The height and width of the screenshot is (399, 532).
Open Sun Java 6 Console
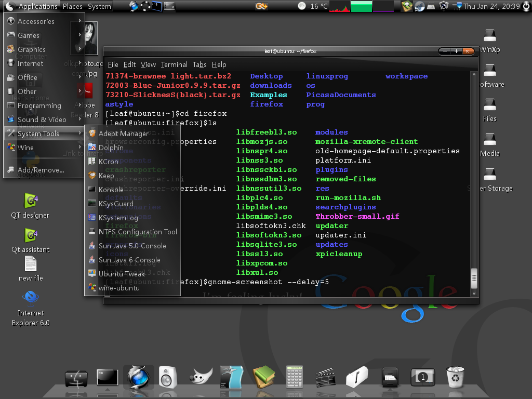132,260
